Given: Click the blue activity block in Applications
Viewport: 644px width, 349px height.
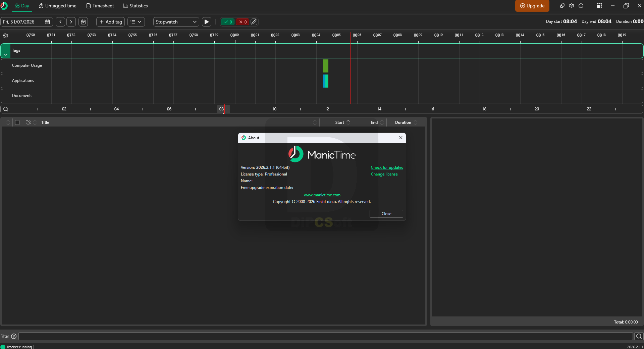Looking at the screenshot, I should 324,81.
